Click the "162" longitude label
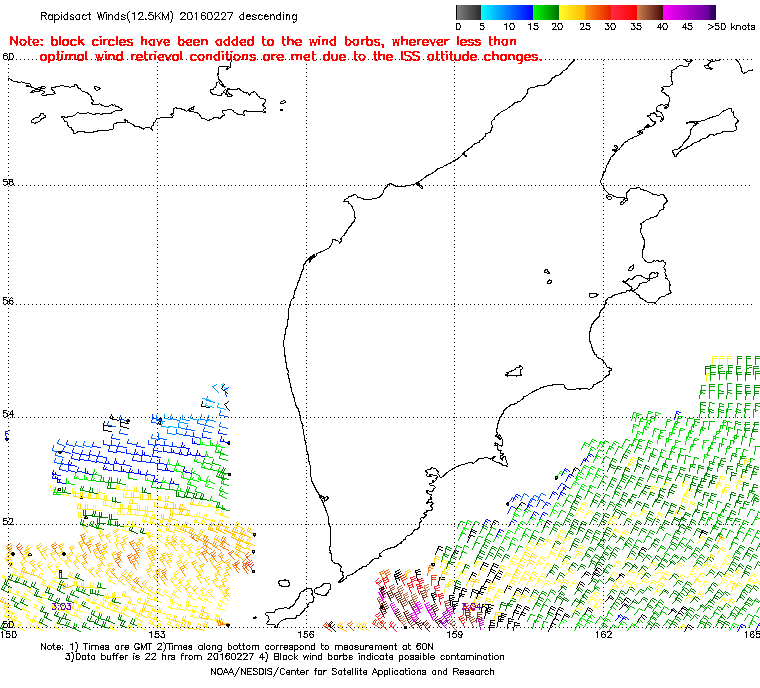 tap(603, 634)
